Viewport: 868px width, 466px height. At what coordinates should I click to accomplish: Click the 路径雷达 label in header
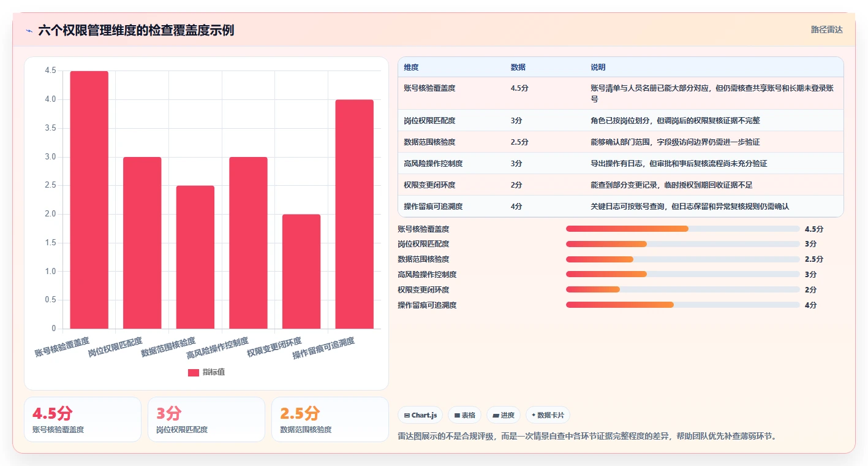coord(826,29)
